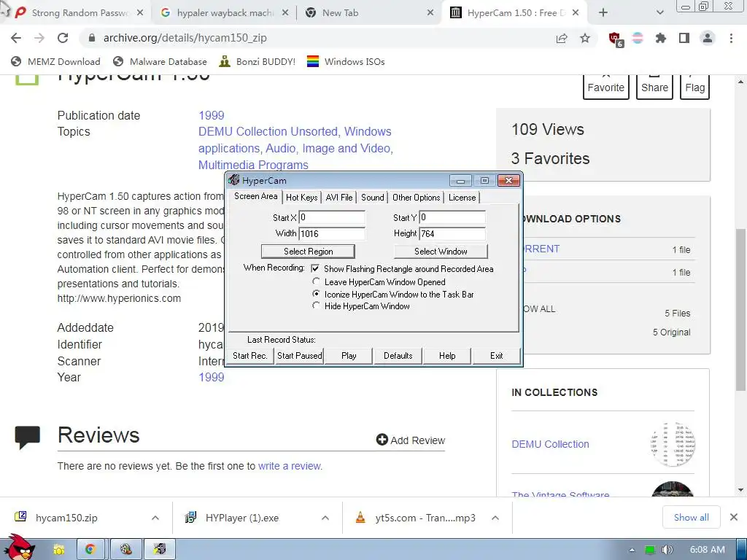Toggle the browser side panel icon

tap(684, 38)
